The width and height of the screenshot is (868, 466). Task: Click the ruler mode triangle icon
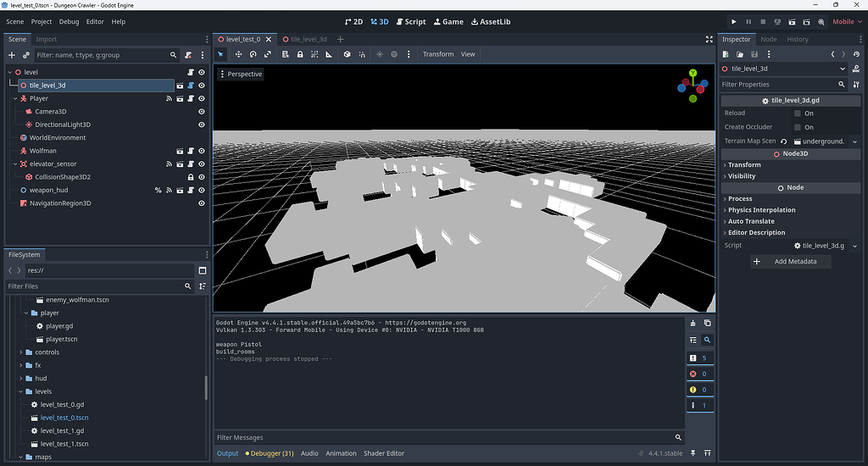(x=329, y=54)
